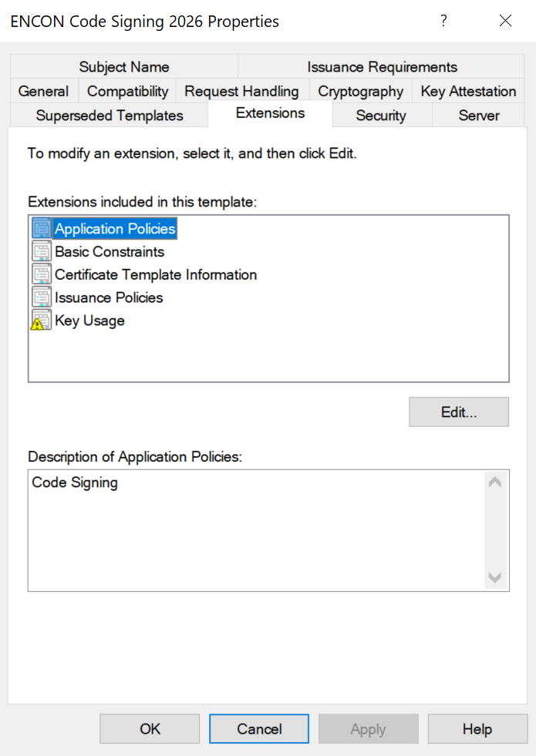Open the Subject Name tab
Image resolution: width=536 pixels, height=756 pixels.
(x=124, y=67)
